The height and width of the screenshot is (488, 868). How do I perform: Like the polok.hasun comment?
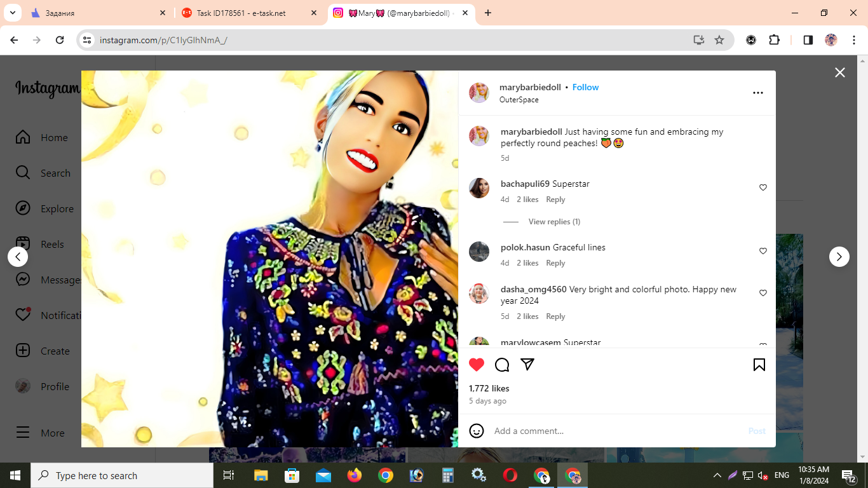click(x=763, y=251)
